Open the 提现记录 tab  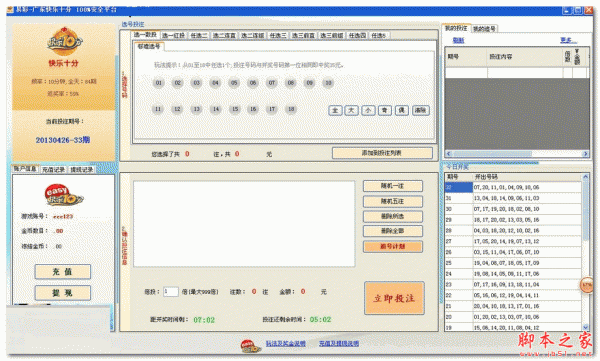point(82,170)
